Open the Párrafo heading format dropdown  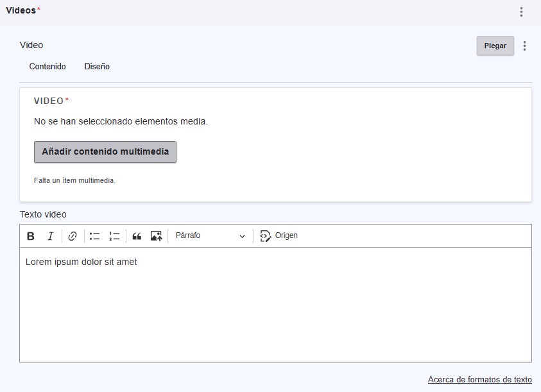click(x=210, y=235)
